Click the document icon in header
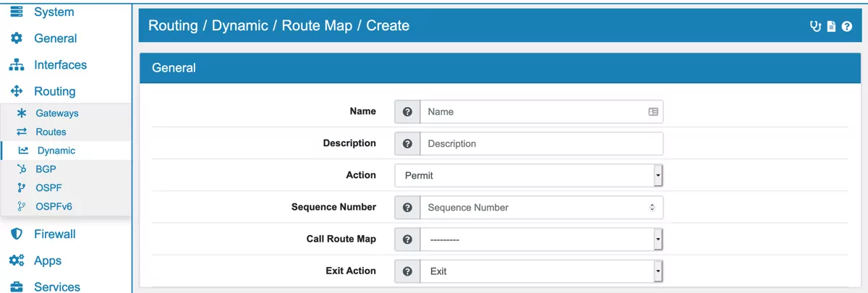Image resolution: width=868 pixels, height=293 pixels. 832,26
